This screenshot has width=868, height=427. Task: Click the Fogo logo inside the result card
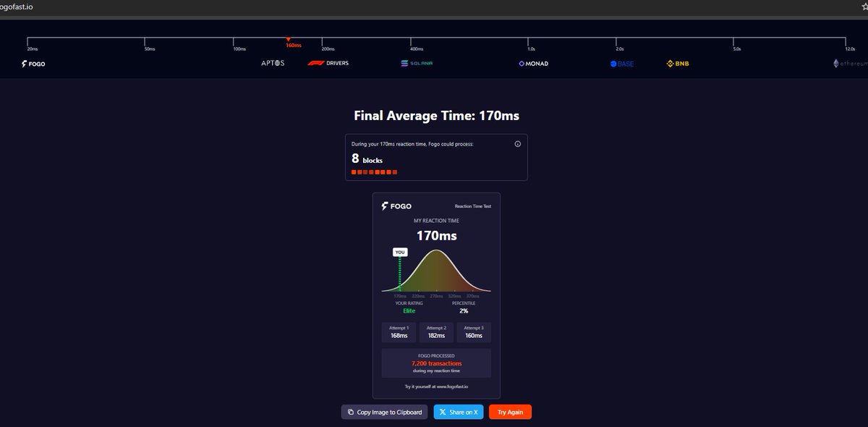pyautogui.click(x=396, y=206)
